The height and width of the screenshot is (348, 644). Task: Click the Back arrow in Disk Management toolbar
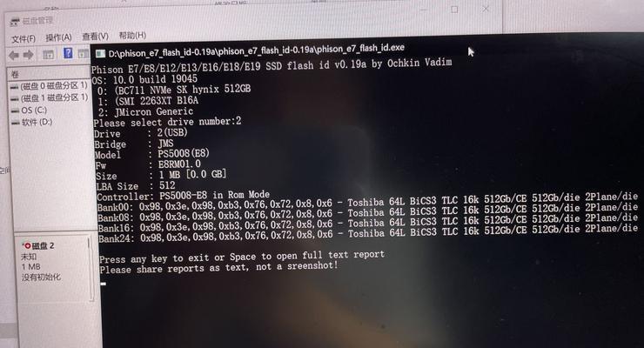(x=14, y=55)
